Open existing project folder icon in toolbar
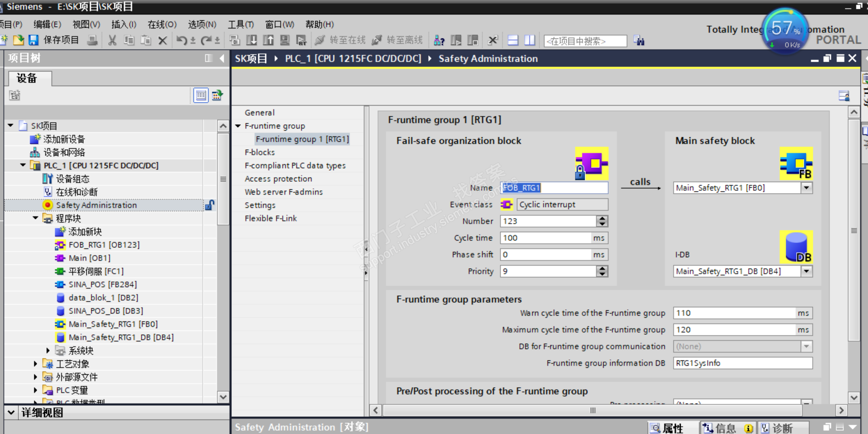Viewport: 868px width, 434px height. click(x=19, y=40)
